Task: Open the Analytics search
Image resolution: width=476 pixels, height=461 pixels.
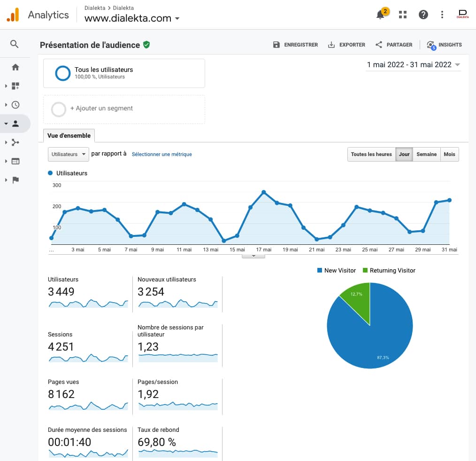Action: (15, 44)
